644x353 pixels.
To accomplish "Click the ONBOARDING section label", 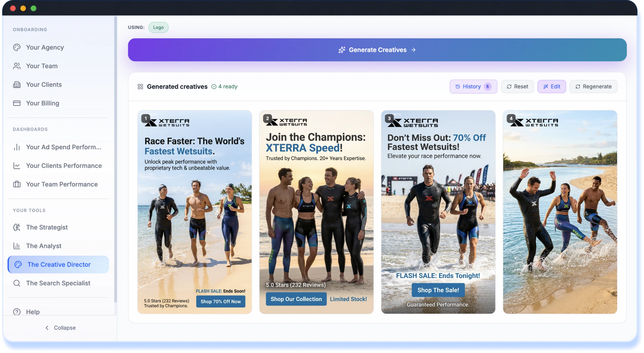I will pos(30,30).
